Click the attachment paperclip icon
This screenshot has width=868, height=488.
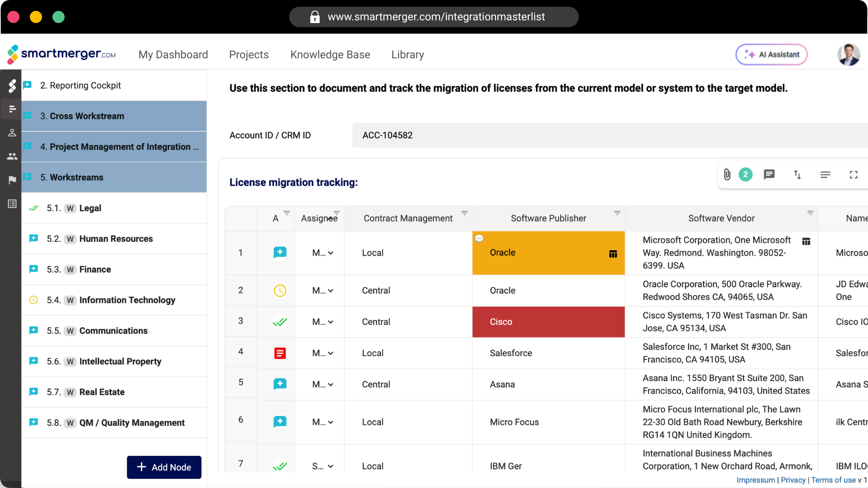tap(727, 174)
